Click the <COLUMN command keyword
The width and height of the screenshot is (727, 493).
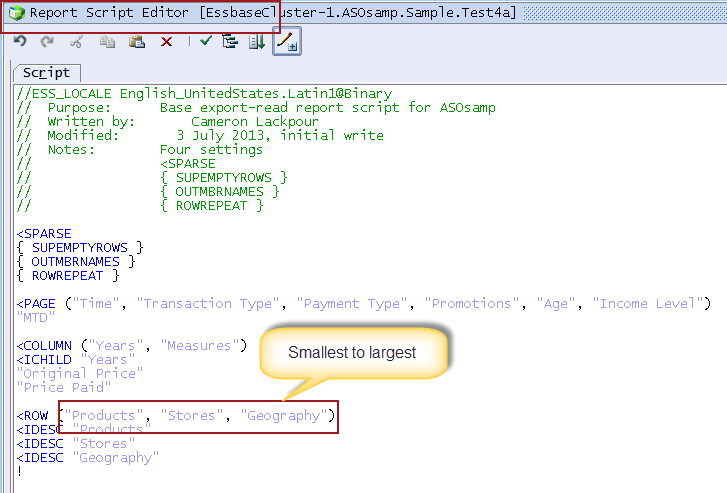pos(45,346)
